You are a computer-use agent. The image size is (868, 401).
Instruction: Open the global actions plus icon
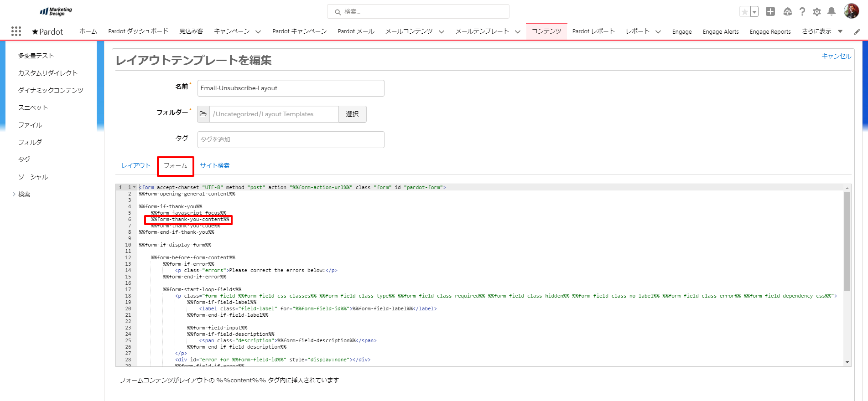[770, 12]
